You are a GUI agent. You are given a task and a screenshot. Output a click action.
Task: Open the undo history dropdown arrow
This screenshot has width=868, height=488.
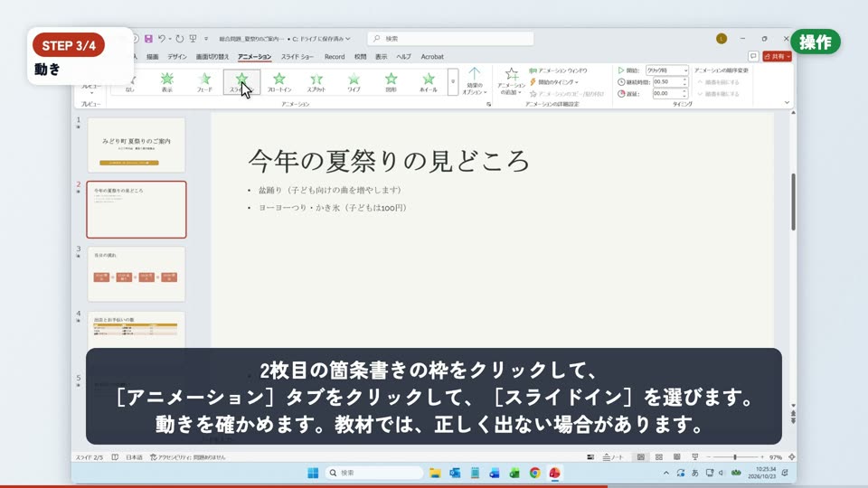pos(169,39)
